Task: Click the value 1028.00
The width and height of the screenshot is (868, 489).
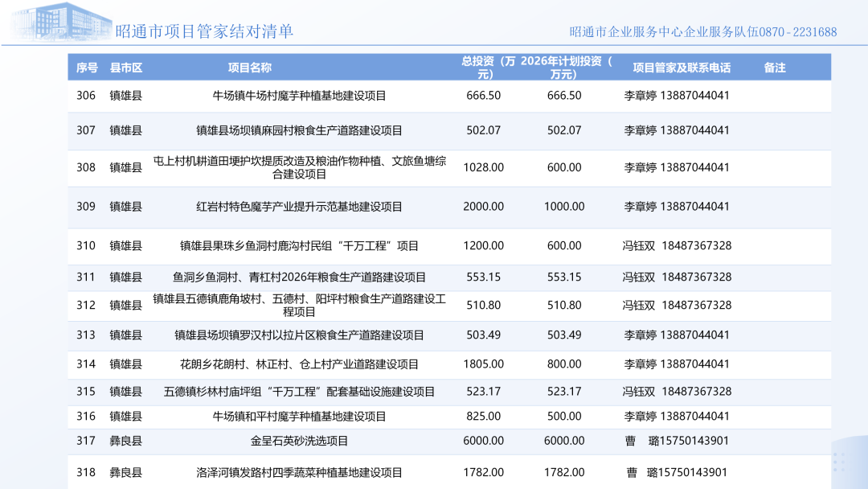Action: (x=483, y=167)
